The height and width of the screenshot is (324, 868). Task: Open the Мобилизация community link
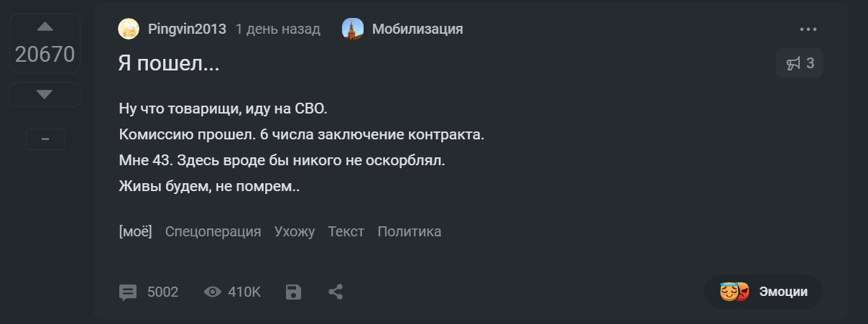417,29
